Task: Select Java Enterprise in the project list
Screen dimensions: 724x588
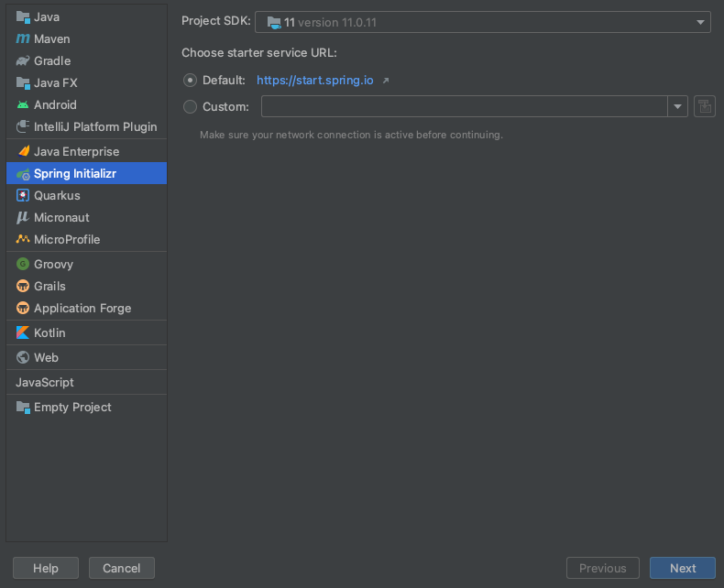Action: tap(76, 152)
